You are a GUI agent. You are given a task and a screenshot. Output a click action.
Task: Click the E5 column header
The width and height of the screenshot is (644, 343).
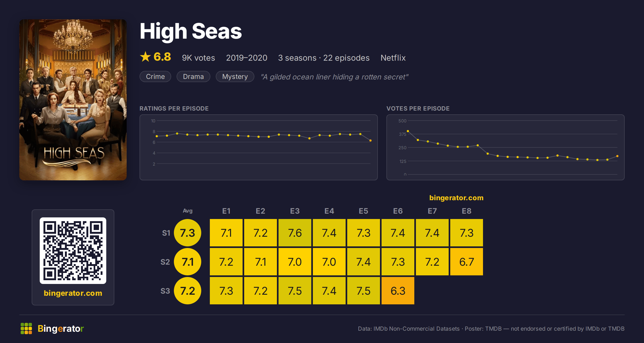click(x=364, y=211)
